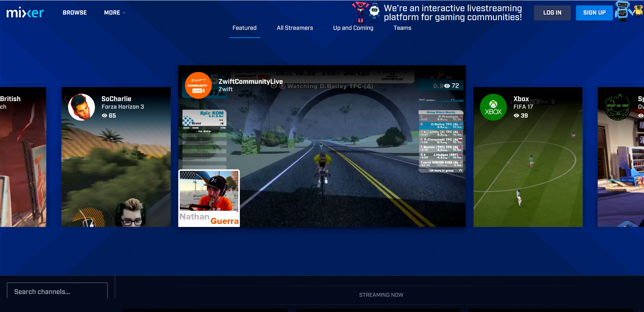Click the interactive livestreaming platform banner text
This screenshot has height=312, width=644.
(453, 13)
